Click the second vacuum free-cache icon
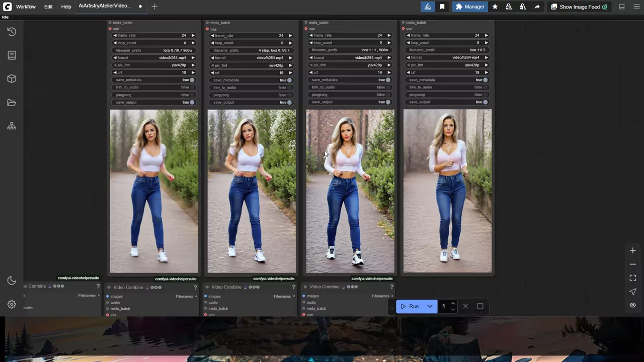This screenshot has height=362, width=644. click(x=523, y=7)
